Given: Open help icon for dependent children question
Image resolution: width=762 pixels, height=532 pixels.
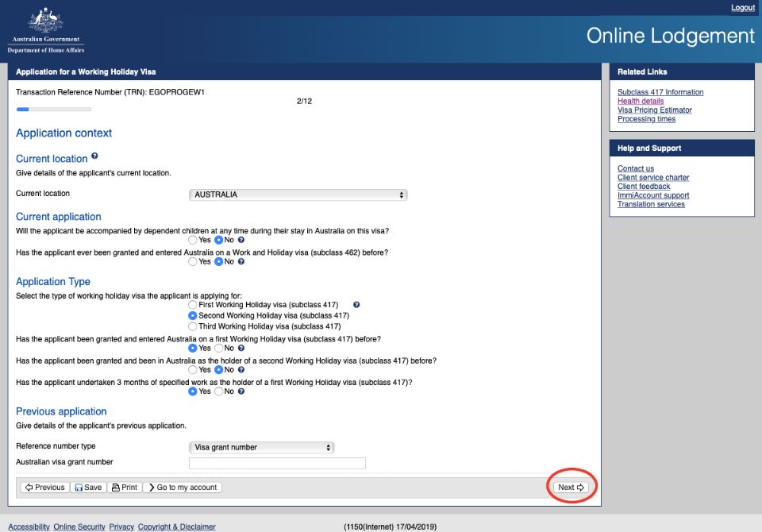Looking at the screenshot, I should [x=241, y=240].
